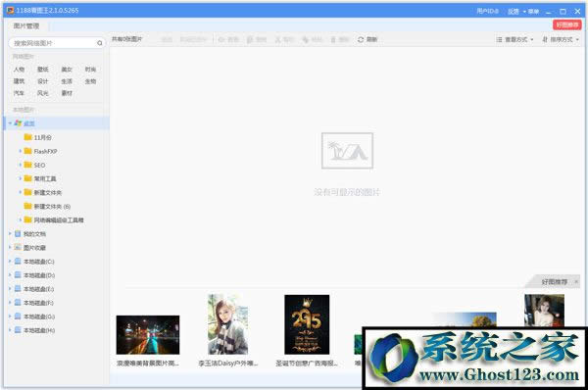588x390 pixels.
Task: Switch to the 图片管理 tab
Action: tap(26, 25)
